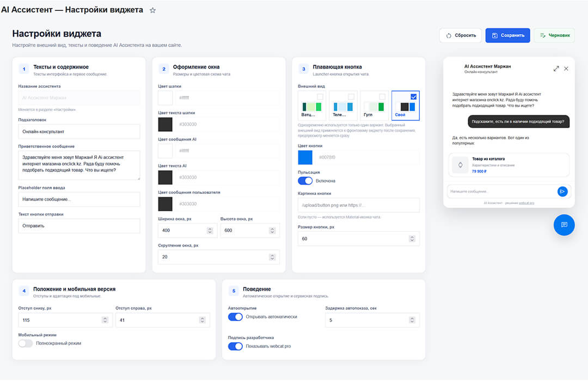Click the section 4 number badge

pos(24,291)
